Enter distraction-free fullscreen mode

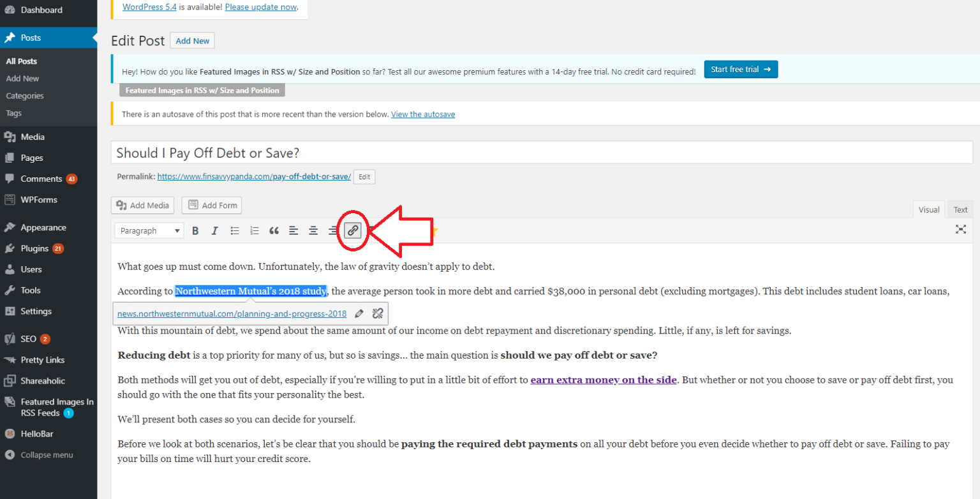click(961, 229)
